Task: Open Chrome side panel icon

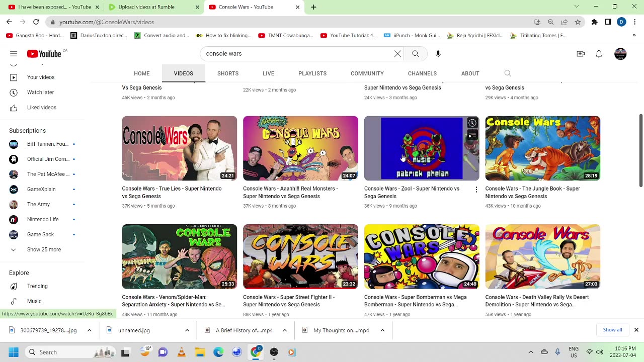Action: point(608,22)
